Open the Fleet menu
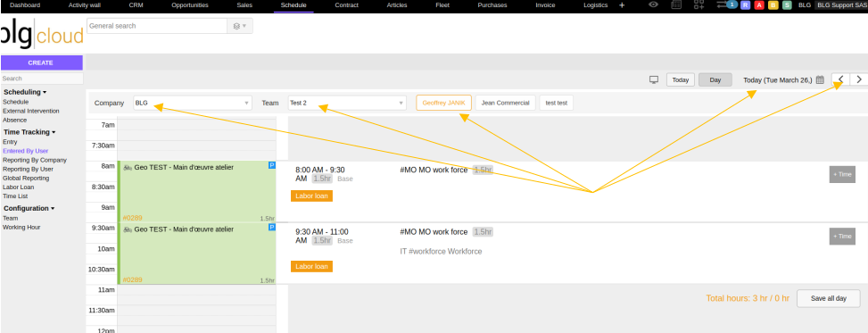 click(442, 5)
